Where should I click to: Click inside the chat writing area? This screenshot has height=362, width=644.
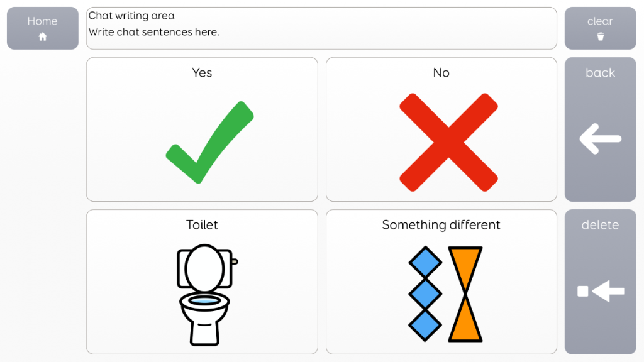(321, 28)
